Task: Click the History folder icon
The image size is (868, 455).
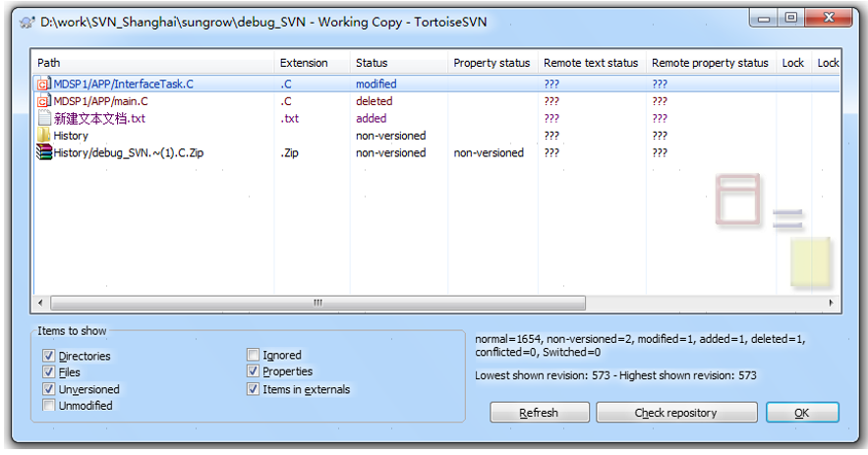Action: point(43,135)
